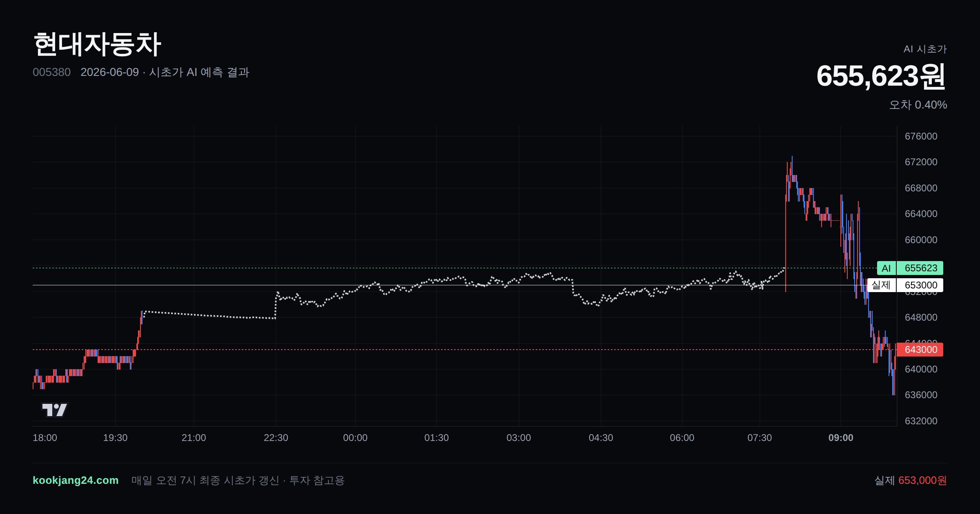Image resolution: width=980 pixels, height=514 pixels.
Task: Click the 648000 price axis value
Action: coord(921,317)
